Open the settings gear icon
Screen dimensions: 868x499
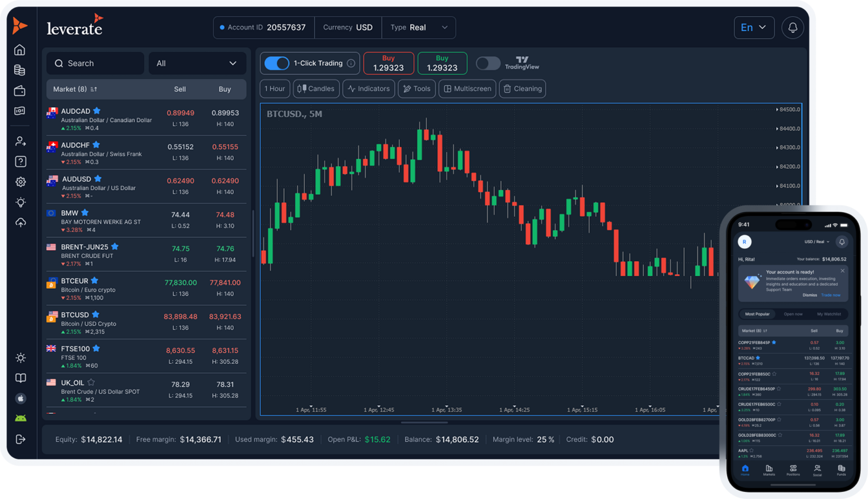pyautogui.click(x=20, y=182)
